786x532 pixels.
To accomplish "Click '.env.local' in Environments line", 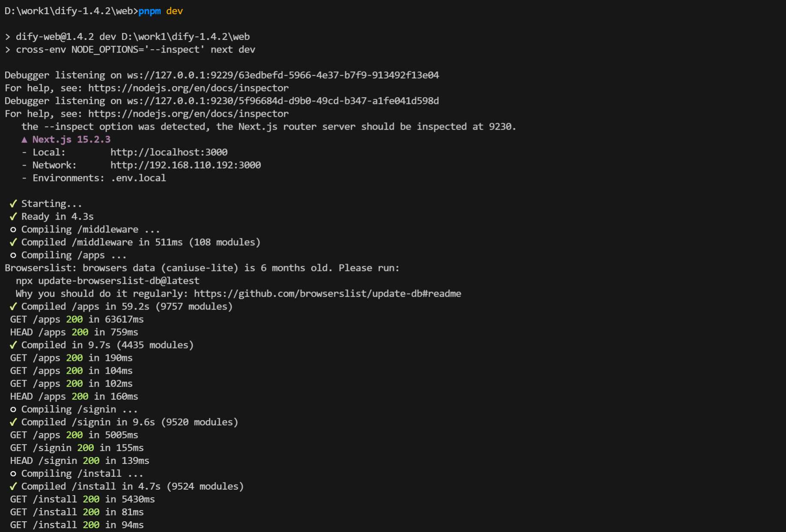I will pos(138,178).
